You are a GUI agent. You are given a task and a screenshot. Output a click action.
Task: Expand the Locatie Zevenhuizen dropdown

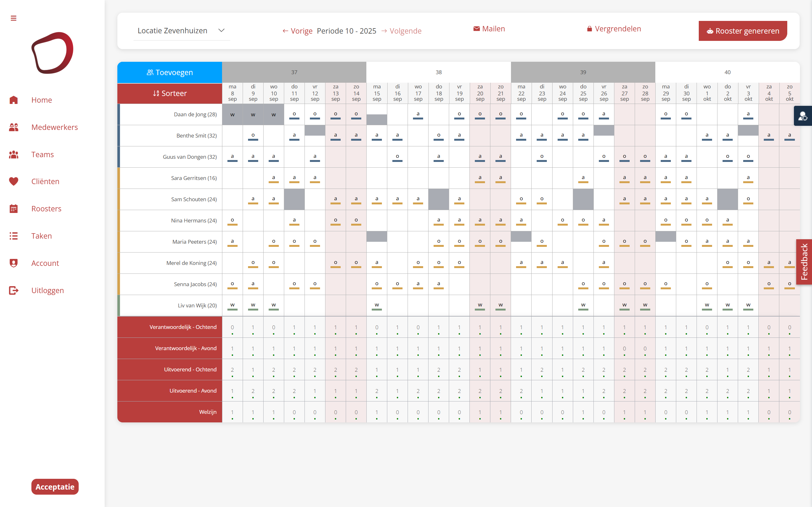(181, 30)
